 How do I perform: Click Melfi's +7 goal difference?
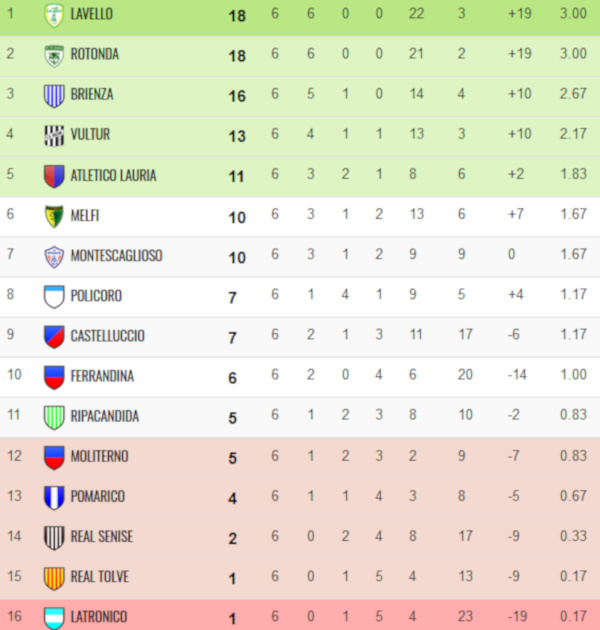517,215
